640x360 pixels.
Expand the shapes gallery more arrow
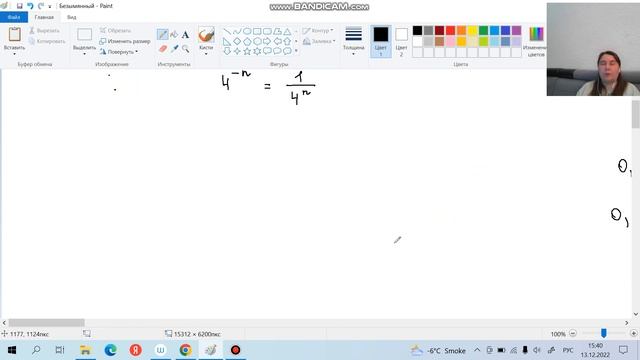296,51
